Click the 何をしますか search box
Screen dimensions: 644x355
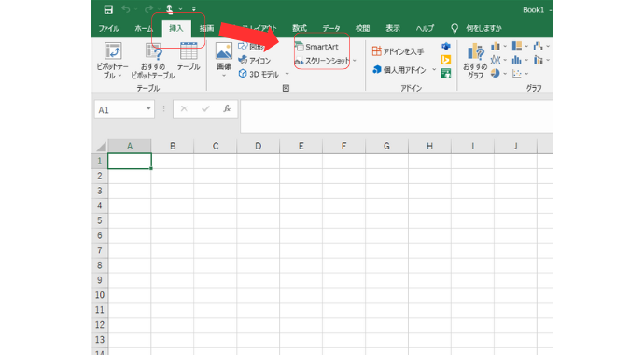(483, 28)
